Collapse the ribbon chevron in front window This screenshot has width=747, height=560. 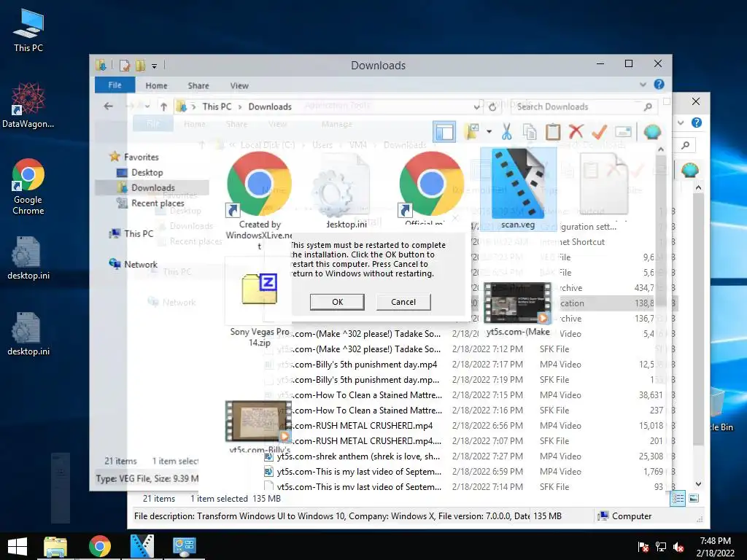(x=643, y=85)
